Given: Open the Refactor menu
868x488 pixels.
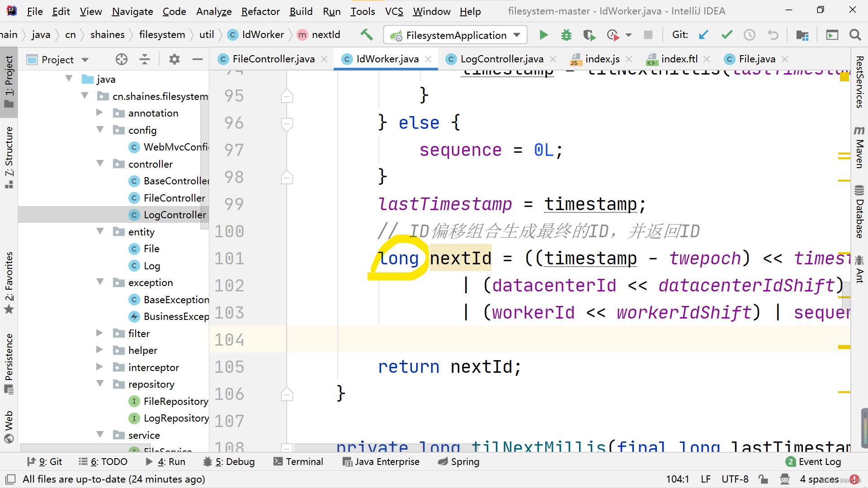Looking at the screenshot, I should point(260,11).
